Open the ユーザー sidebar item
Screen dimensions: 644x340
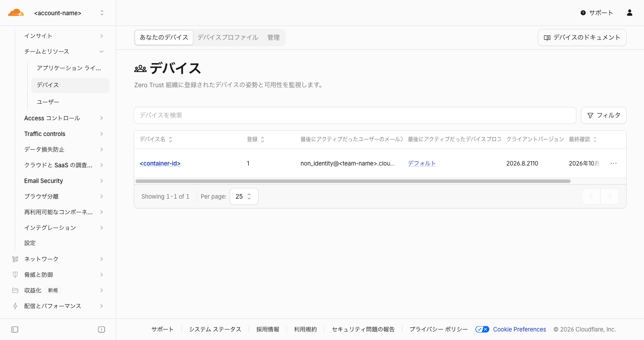[70, 102]
